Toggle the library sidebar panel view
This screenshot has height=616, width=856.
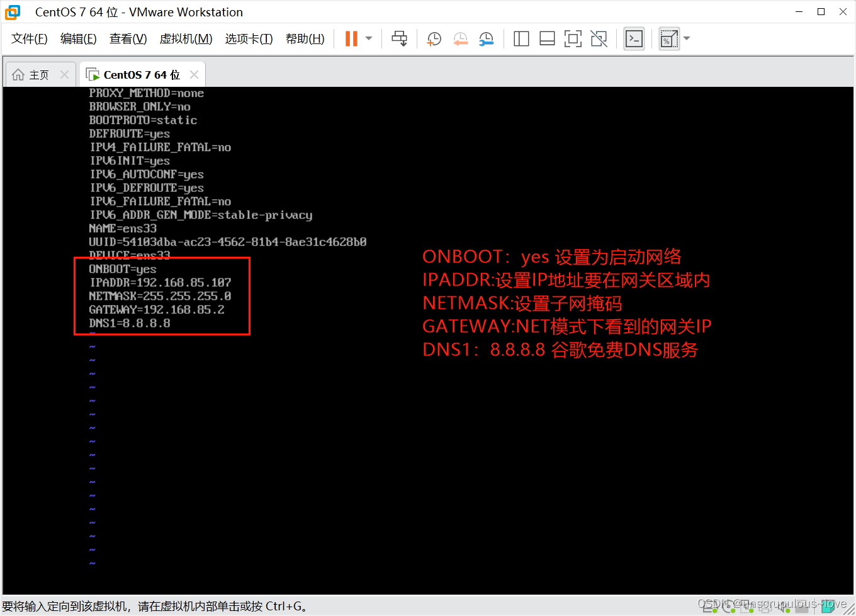(521, 39)
